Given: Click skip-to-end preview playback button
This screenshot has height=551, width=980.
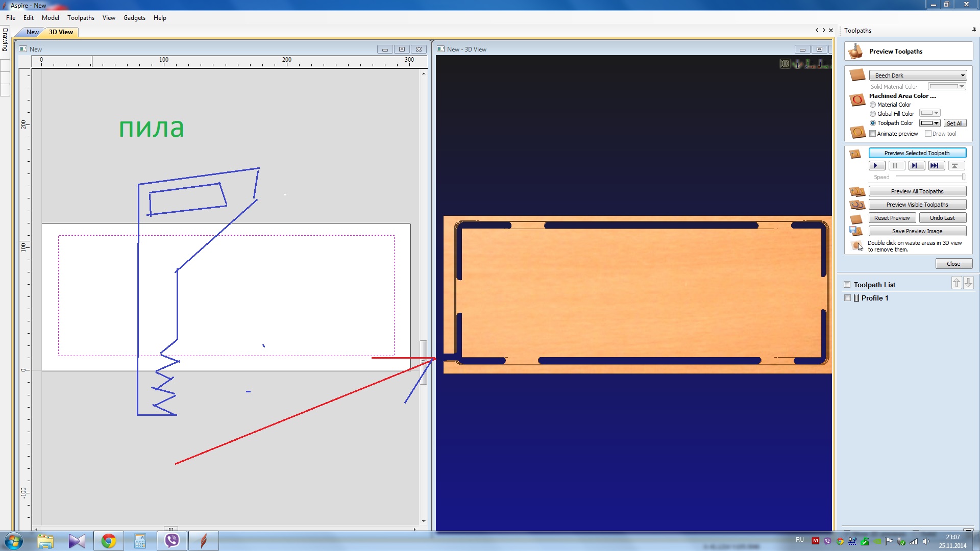Looking at the screenshot, I should click(934, 166).
